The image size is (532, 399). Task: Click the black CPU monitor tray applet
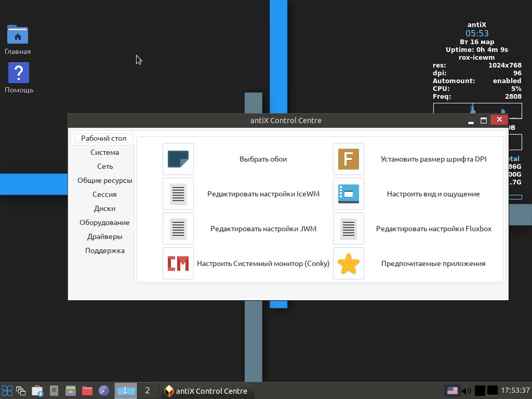[x=480, y=391]
